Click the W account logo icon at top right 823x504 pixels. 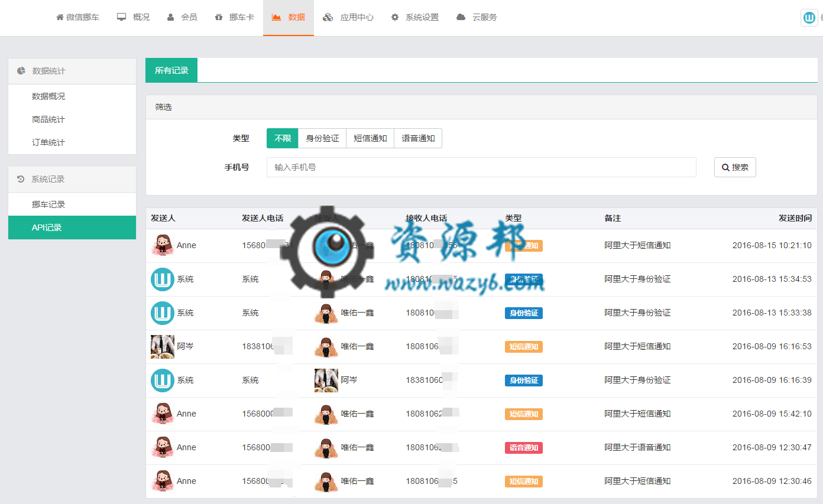[809, 18]
